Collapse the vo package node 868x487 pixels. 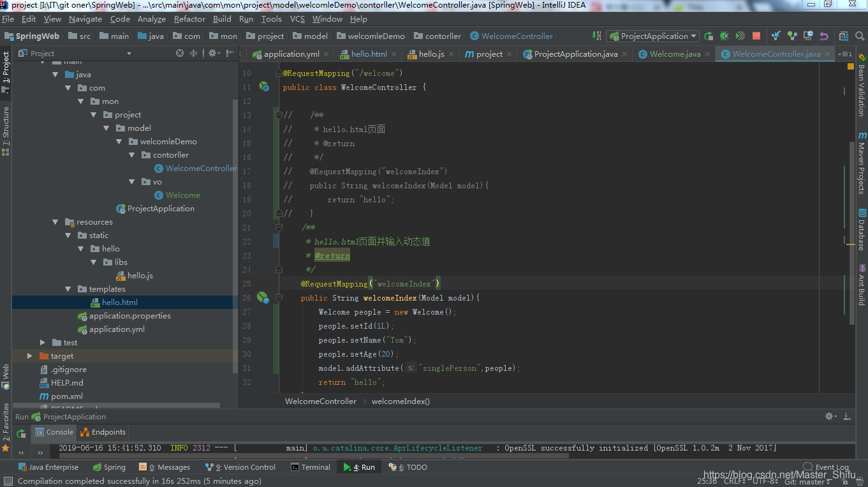(x=132, y=182)
